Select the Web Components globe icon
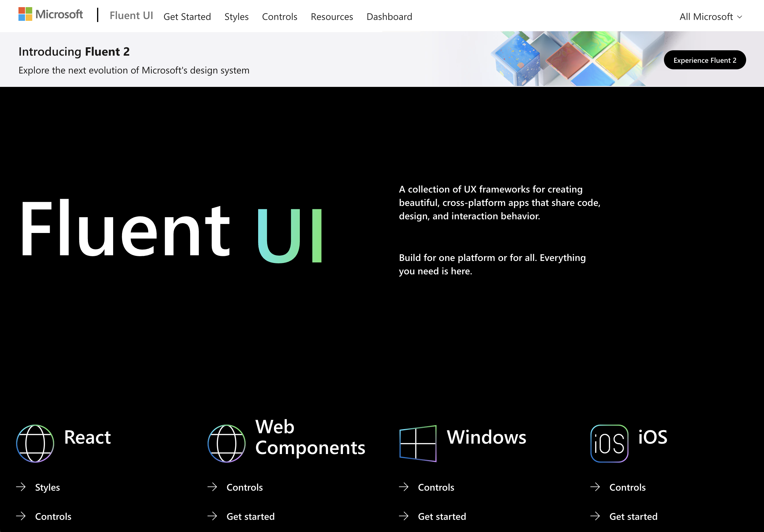Viewport: 764px width, 532px height. coord(227,443)
